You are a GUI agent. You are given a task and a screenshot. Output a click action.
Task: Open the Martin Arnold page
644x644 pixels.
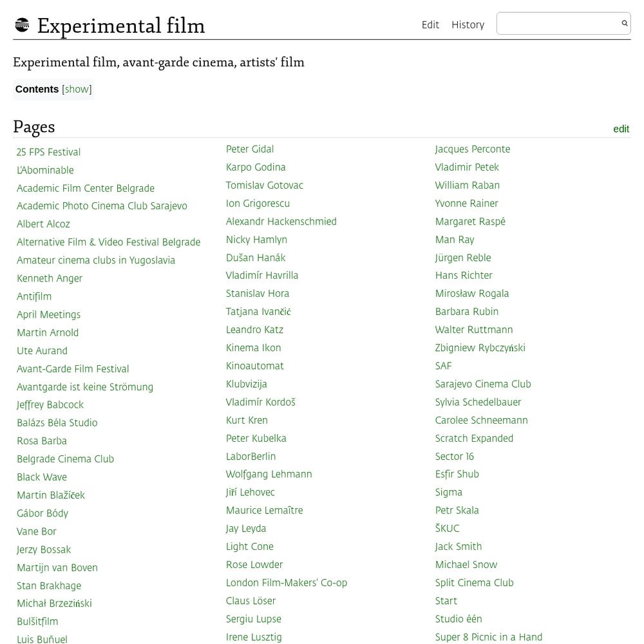coord(48,333)
